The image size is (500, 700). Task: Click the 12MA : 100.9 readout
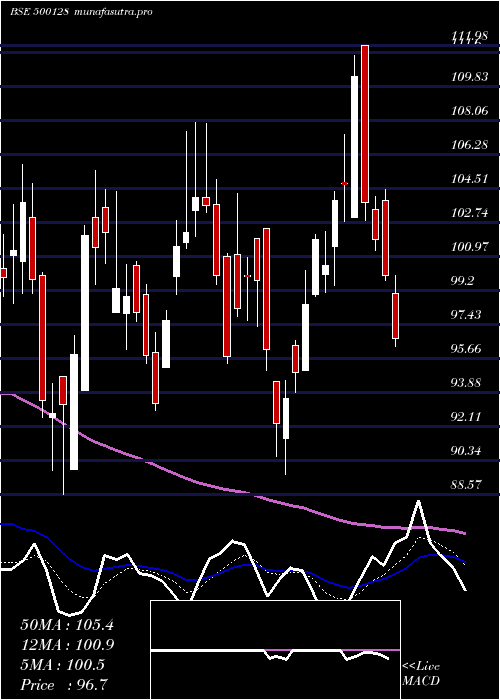[x=67, y=645]
